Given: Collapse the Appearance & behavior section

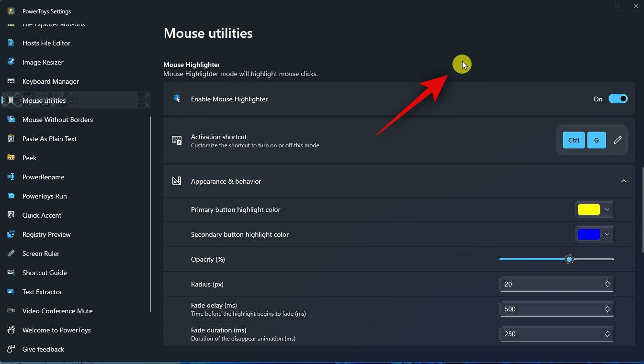Looking at the screenshot, I should 623,181.
